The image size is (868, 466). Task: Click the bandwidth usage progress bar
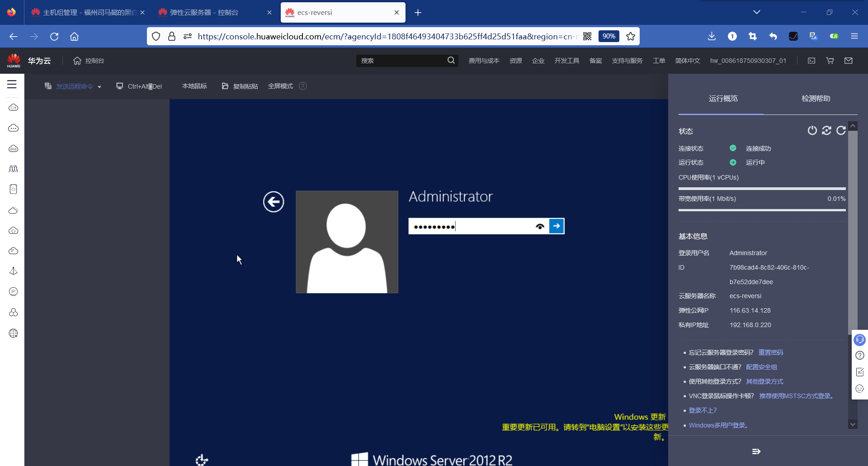762,210
